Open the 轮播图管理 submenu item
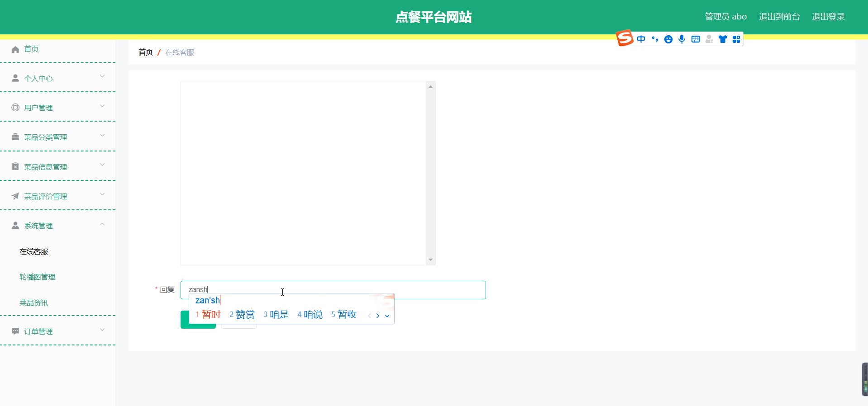Screen dimensions: 868x406 pos(38,277)
